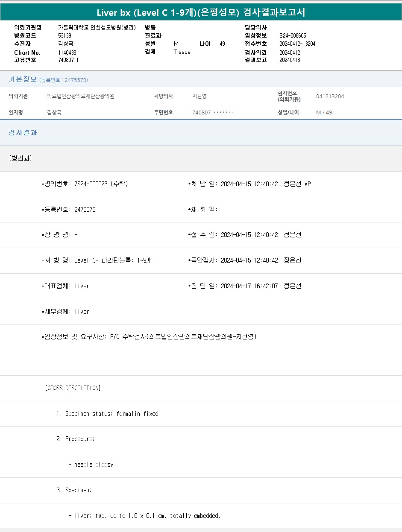Click the [GROSS DESCRIPTION] heading
Viewport: 402px width, 532px height.
pos(73,388)
